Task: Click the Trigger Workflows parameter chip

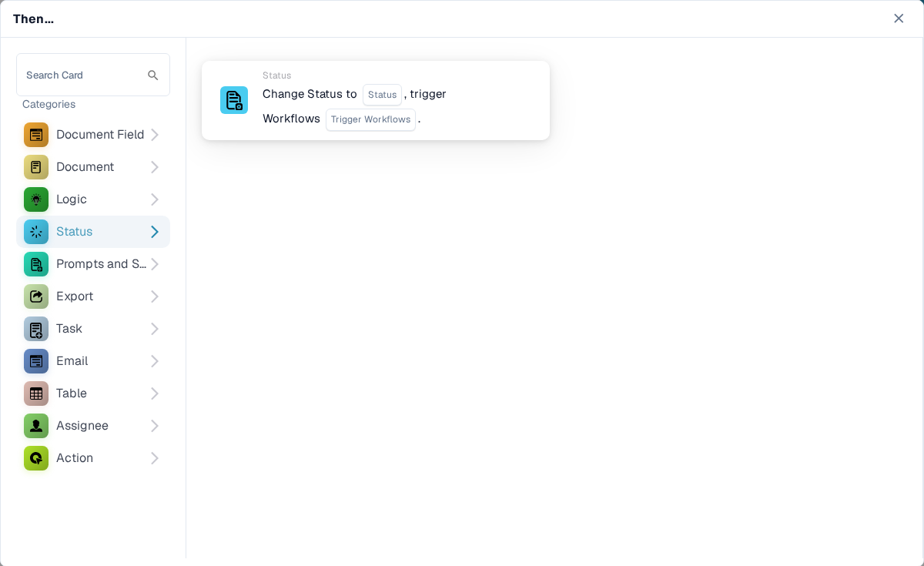Action: (x=370, y=119)
